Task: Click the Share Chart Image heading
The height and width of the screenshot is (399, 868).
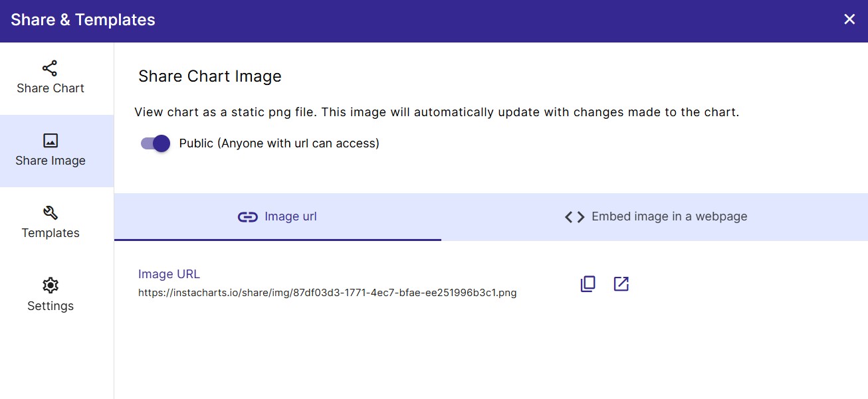Action: tap(210, 76)
